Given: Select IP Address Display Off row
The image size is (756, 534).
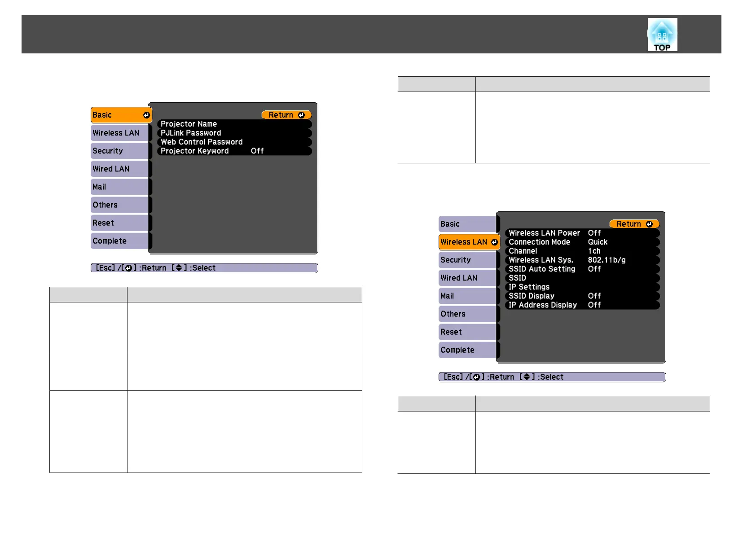Looking at the screenshot, I should [x=582, y=305].
